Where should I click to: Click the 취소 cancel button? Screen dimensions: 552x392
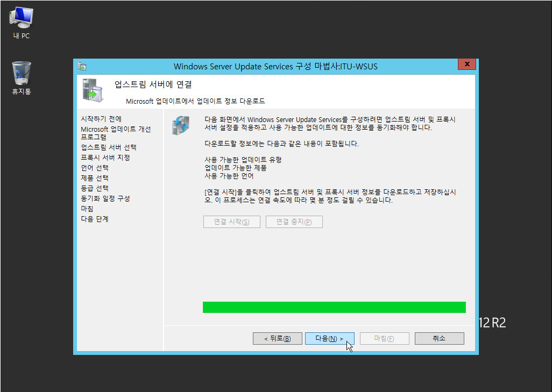[439, 338]
